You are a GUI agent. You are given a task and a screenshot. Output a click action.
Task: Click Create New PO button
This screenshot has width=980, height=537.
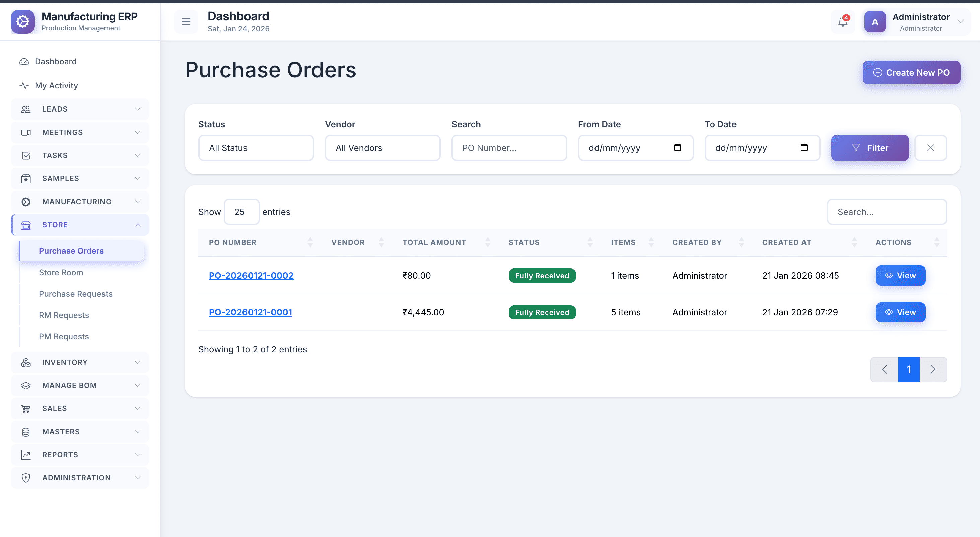pyautogui.click(x=911, y=72)
